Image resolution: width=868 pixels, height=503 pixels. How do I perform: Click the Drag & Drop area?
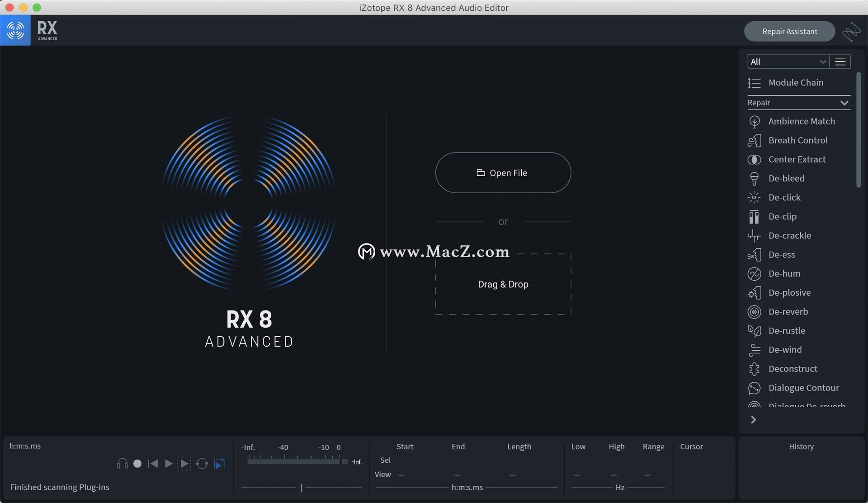click(x=503, y=284)
